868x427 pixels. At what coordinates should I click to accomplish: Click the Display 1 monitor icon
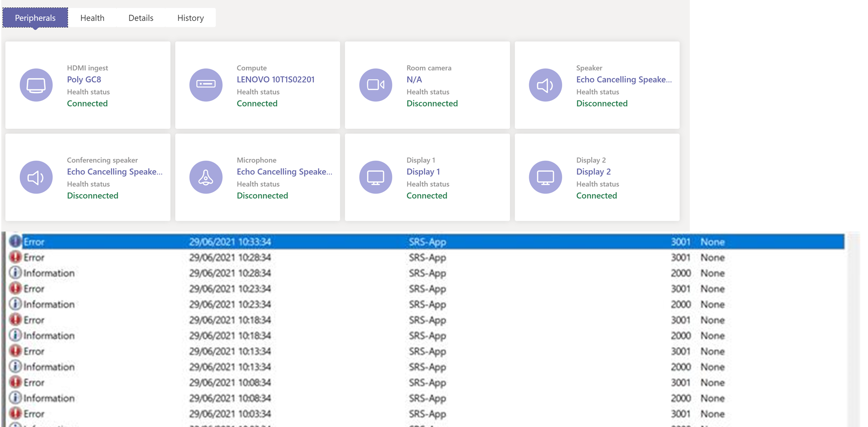[x=376, y=177]
